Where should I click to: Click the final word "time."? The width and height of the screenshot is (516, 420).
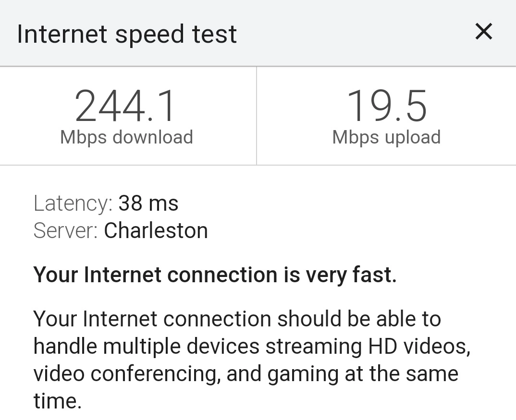click(x=57, y=401)
